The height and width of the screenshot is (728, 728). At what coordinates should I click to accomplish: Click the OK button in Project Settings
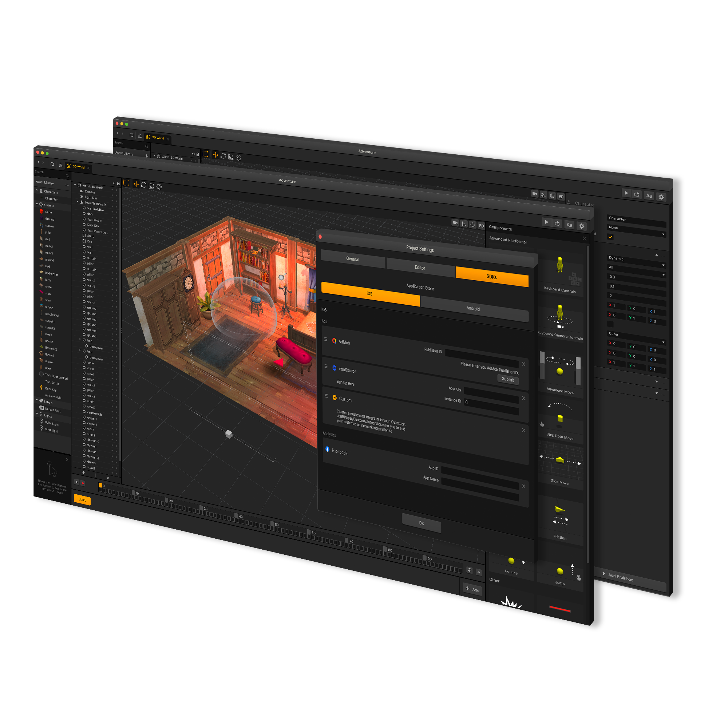click(x=421, y=523)
